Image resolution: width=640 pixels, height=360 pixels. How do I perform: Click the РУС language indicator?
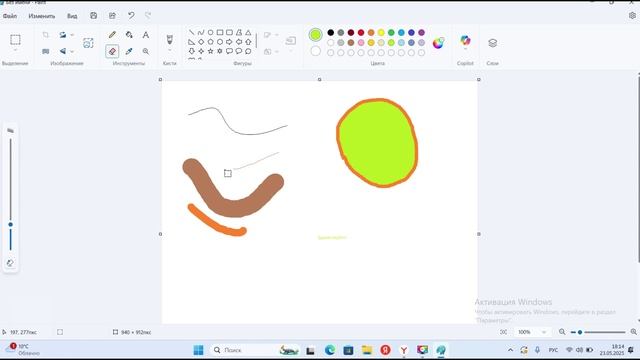click(x=553, y=350)
